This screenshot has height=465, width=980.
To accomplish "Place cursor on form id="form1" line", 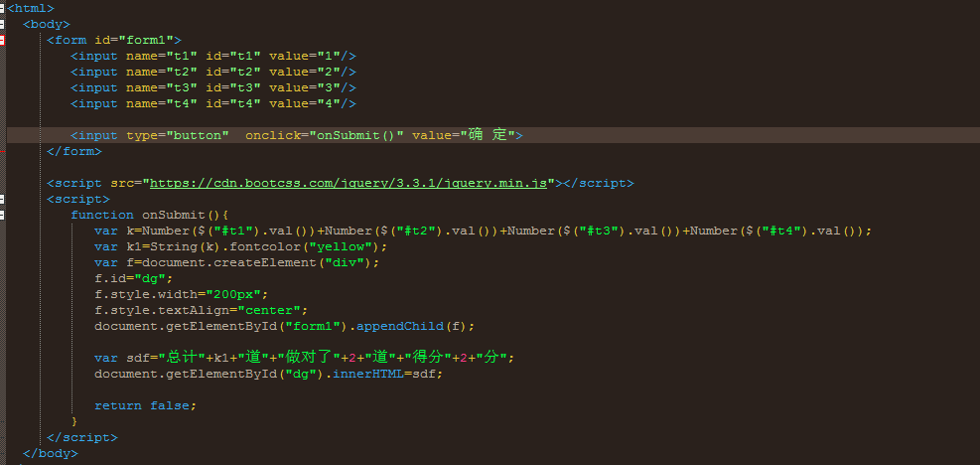I will [114, 40].
